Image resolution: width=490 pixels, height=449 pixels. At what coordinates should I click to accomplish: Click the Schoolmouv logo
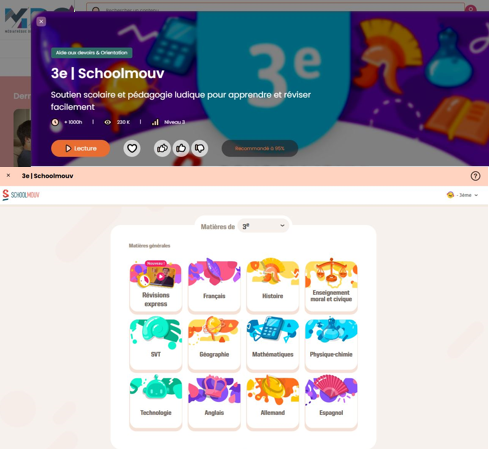pyautogui.click(x=21, y=195)
